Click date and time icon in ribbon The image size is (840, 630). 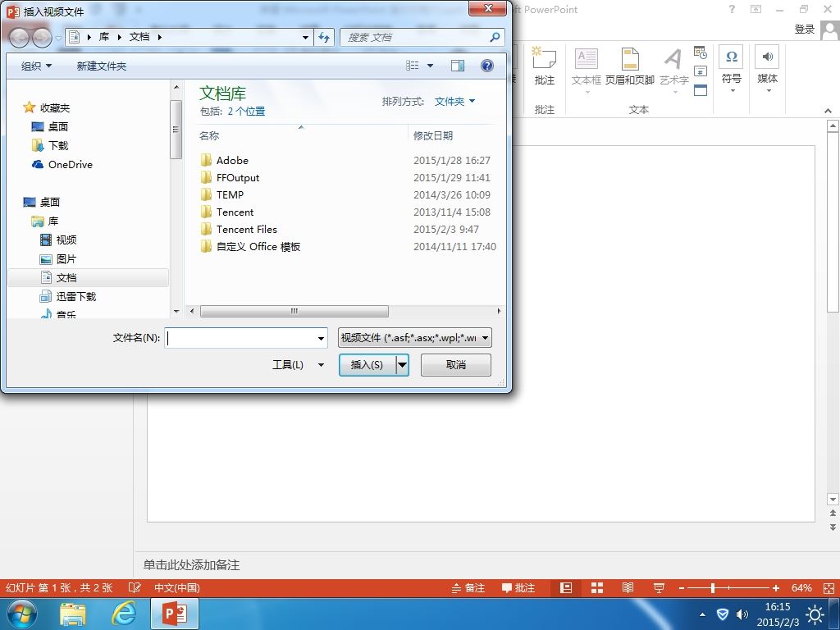coord(701,52)
